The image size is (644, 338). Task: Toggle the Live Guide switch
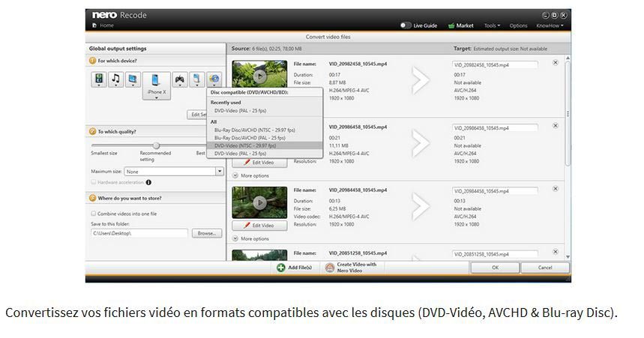tap(406, 25)
